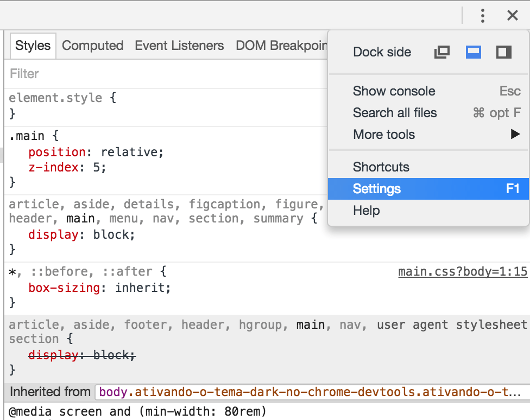Screen dimensions: 530x420
Task: Click the relative value of position
Action: (129, 152)
